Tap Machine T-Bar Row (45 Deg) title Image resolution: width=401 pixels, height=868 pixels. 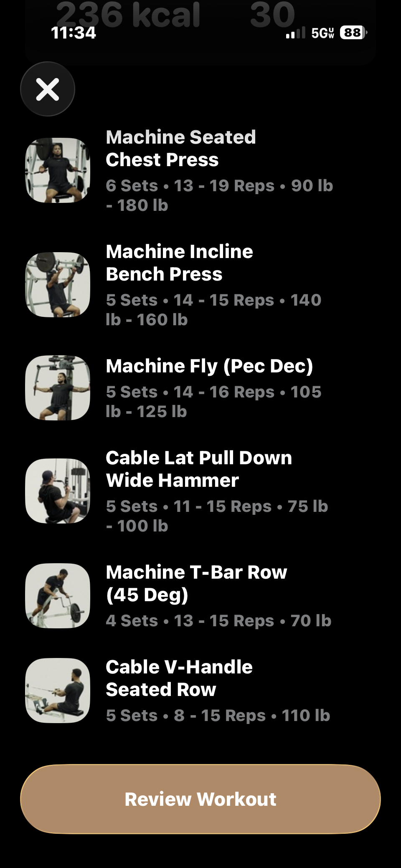196,583
